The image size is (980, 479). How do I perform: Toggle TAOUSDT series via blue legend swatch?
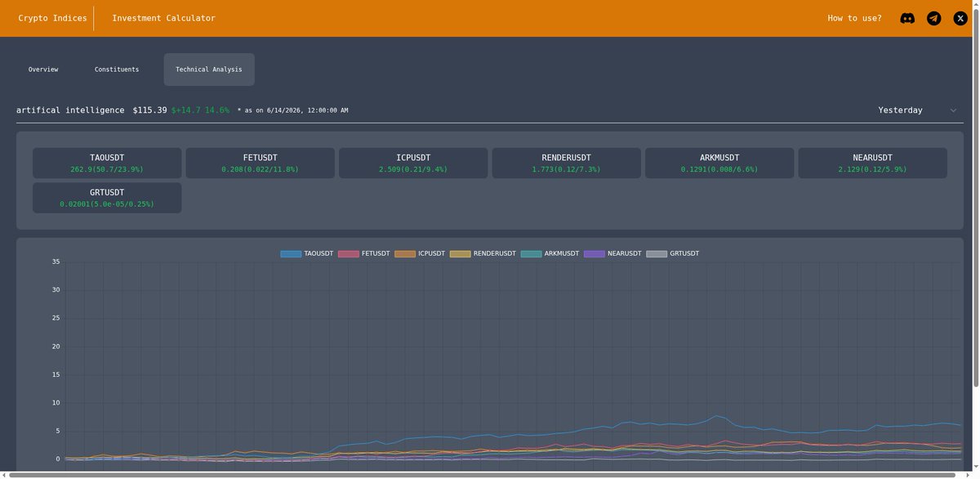click(x=291, y=253)
